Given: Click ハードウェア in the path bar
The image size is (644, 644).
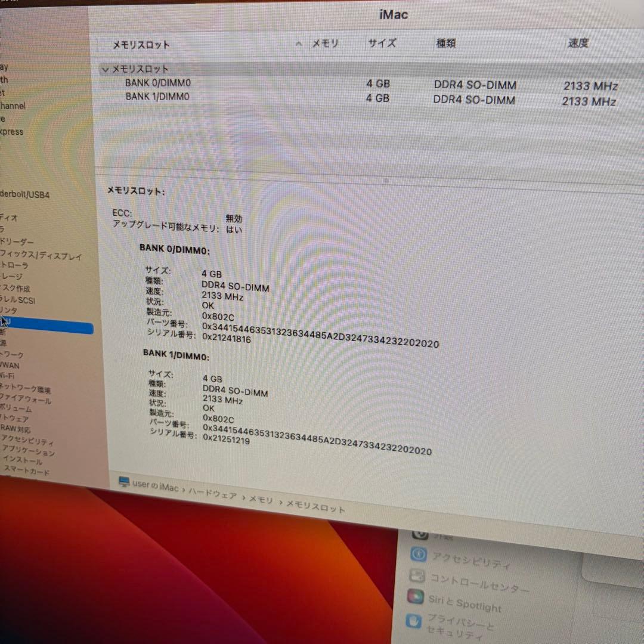Looking at the screenshot, I should coord(212,493).
